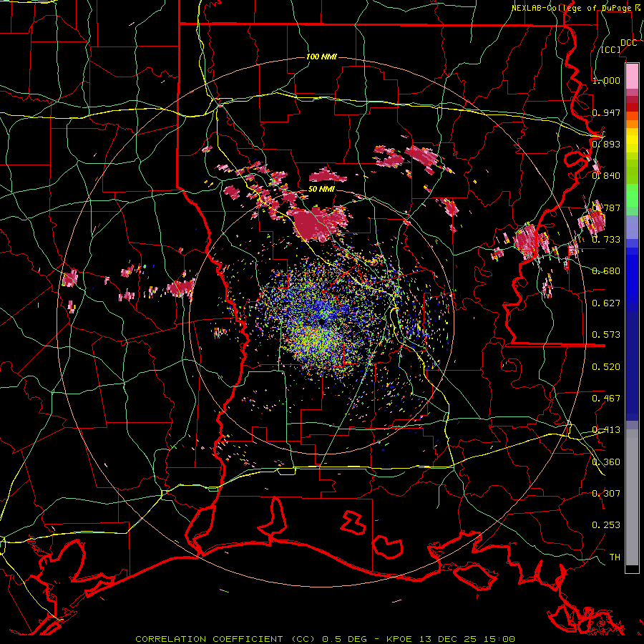This screenshot has height=644, width=644.
Task: Click the 100 NMI range ring label
Action: [321, 57]
